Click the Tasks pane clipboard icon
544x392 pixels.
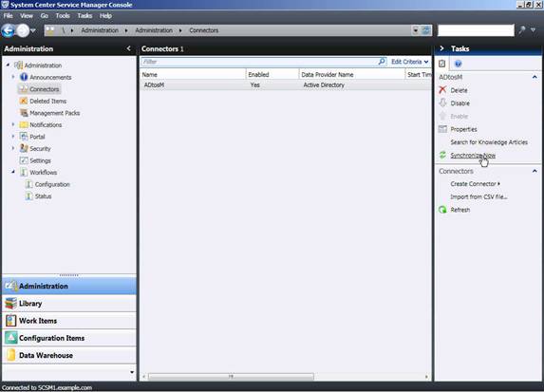442,64
